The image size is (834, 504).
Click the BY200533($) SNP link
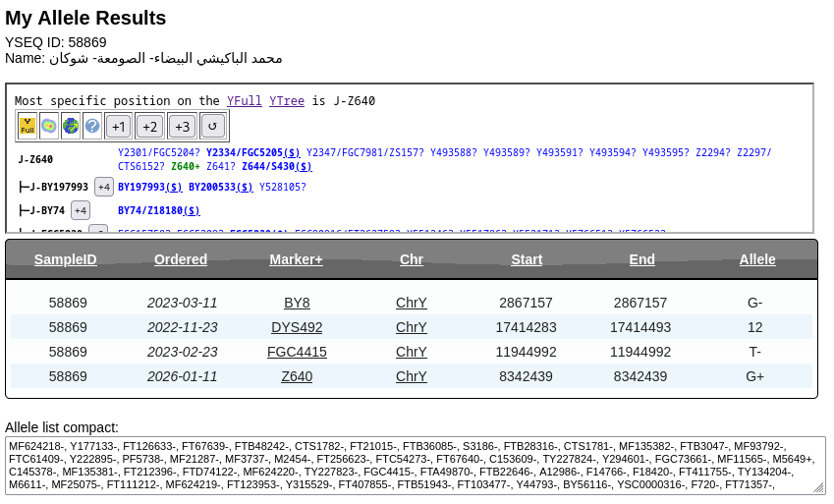point(221,187)
